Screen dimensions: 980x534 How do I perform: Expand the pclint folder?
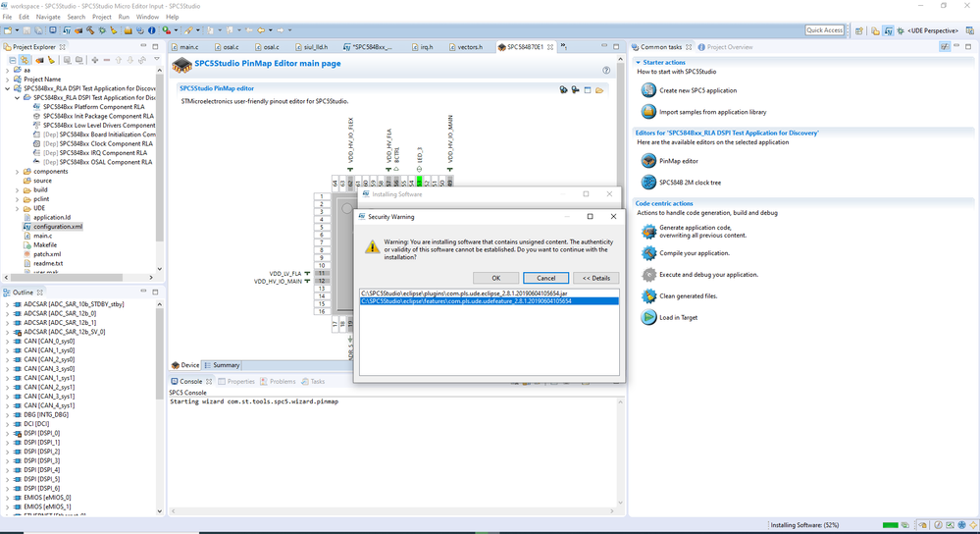(17, 199)
